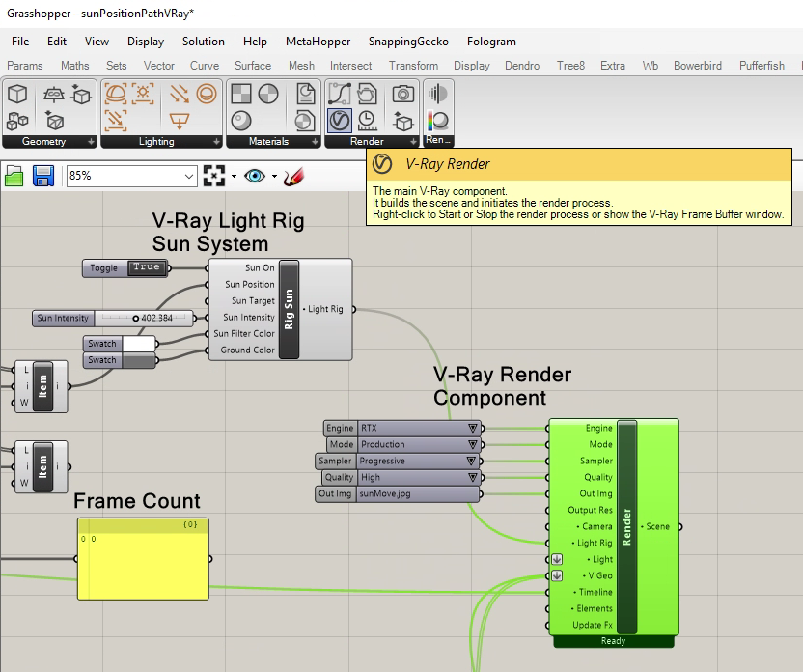
Task: Choose the Infinite Plane geometry icon
Action: coord(54,95)
